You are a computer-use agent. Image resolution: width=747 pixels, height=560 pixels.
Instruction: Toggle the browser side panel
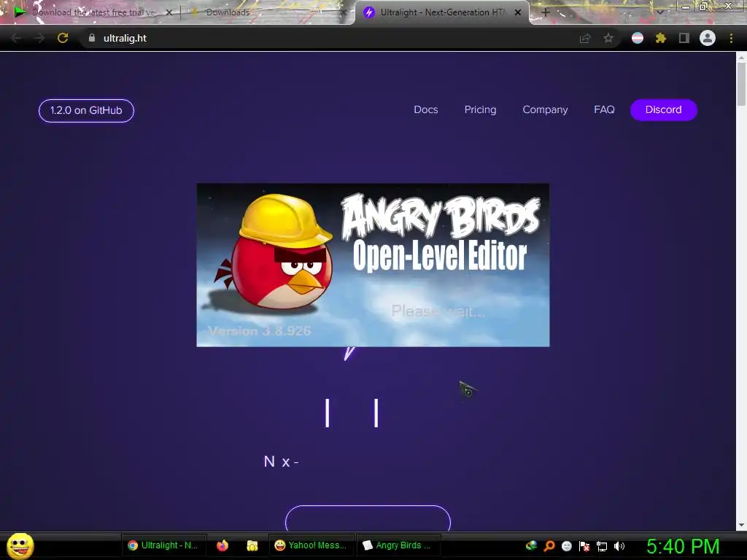pos(684,38)
